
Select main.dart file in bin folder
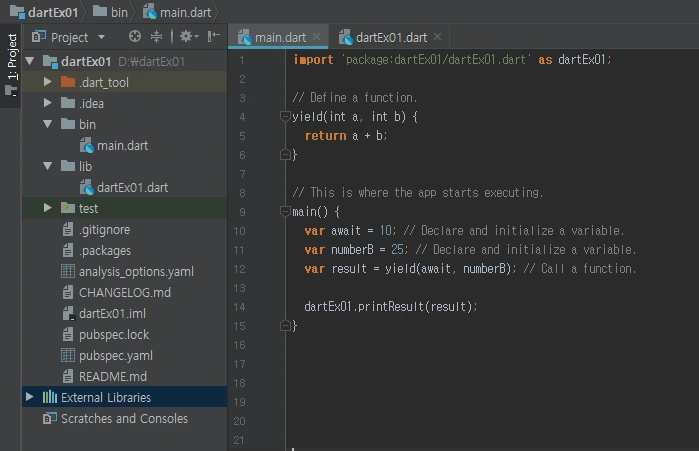coord(122,145)
